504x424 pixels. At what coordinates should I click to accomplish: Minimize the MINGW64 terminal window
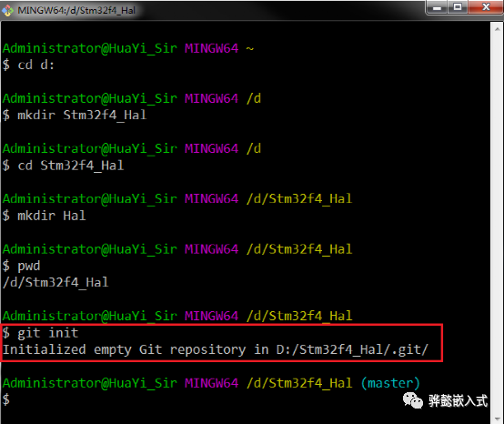click(437, 7)
